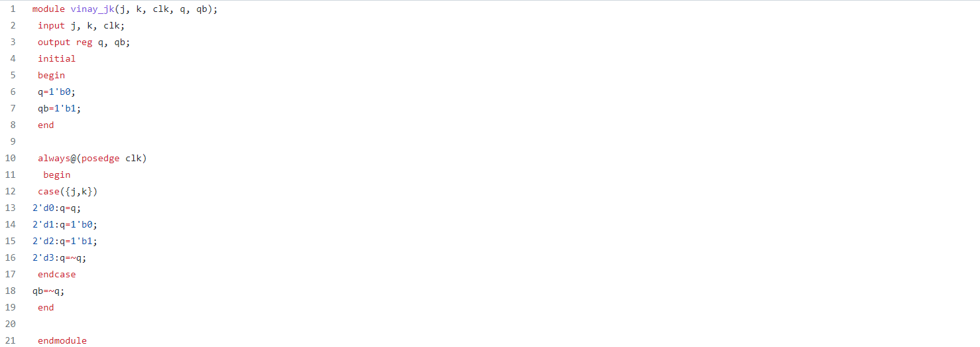The width and height of the screenshot is (980, 347).
Task: Place cursor on the initial keyword
Action: (56, 58)
